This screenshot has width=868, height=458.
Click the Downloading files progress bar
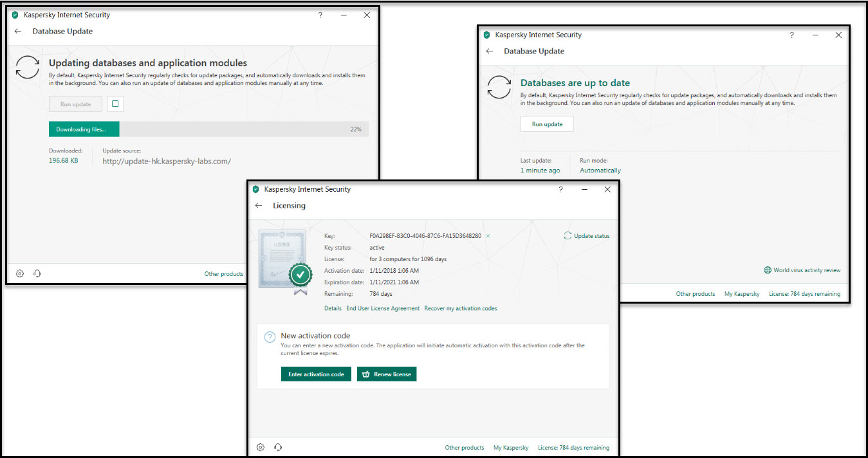[208, 129]
